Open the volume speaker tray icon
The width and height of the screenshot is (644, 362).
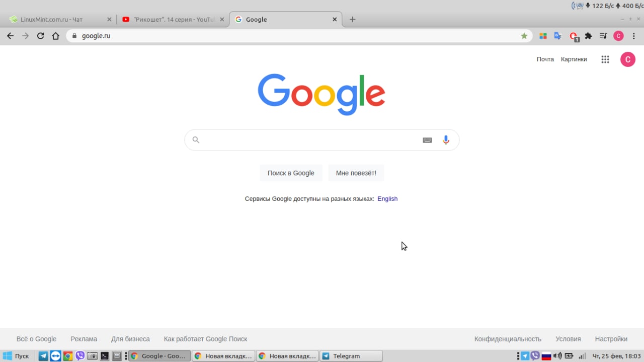click(x=557, y=356)
